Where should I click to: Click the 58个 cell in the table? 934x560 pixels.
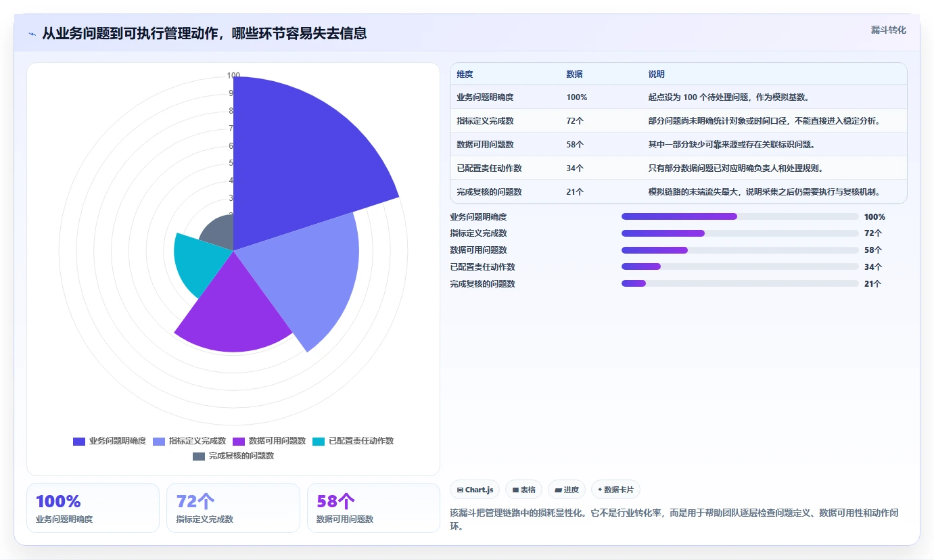(x=575, y=145)
